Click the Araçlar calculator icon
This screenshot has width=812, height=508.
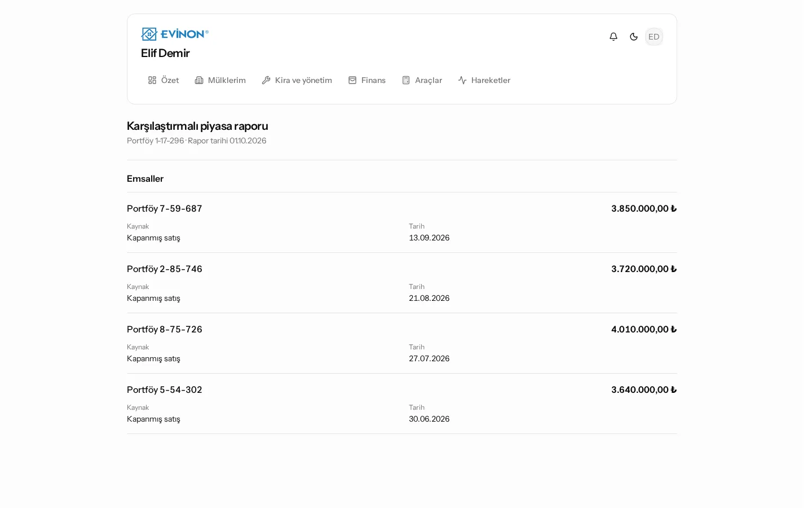406,80
